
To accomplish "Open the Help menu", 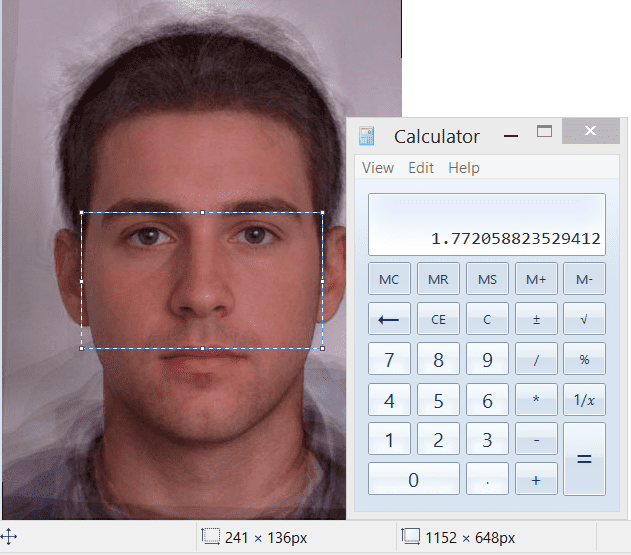I will pyautogui.click(x=464, y=168).
